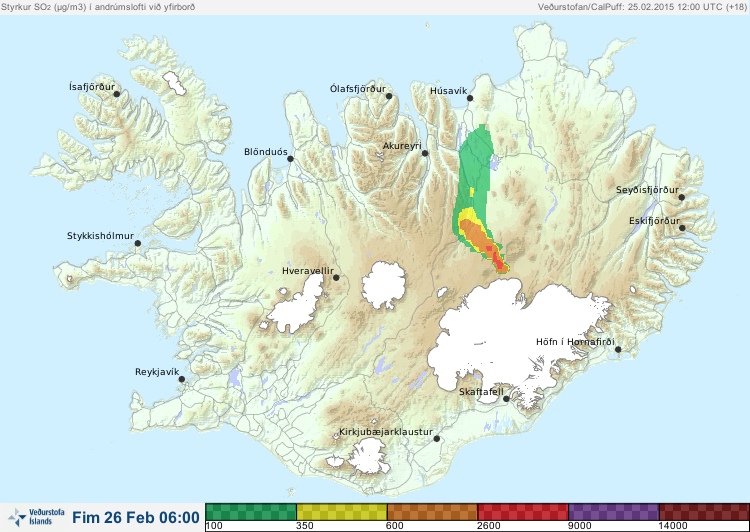This screenshot has width=750, height=532.
Task: Click the 'Reykjavík' label
Action: (157, 372)
